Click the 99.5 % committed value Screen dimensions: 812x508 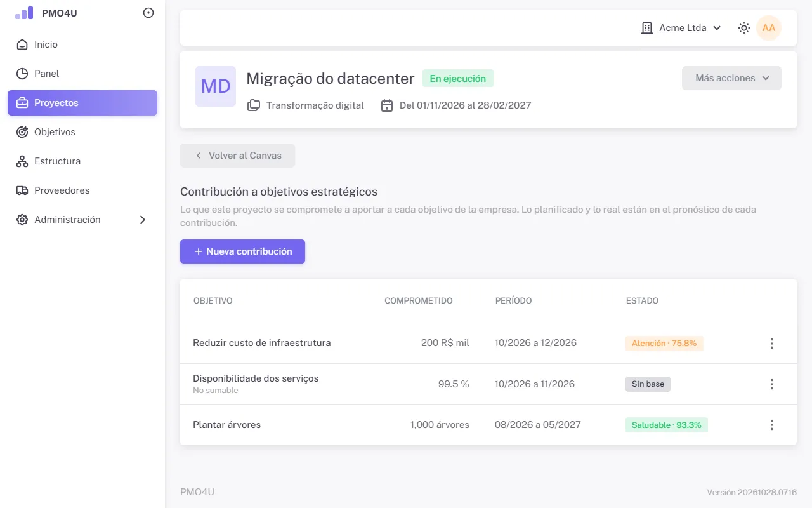click(454, 384)
